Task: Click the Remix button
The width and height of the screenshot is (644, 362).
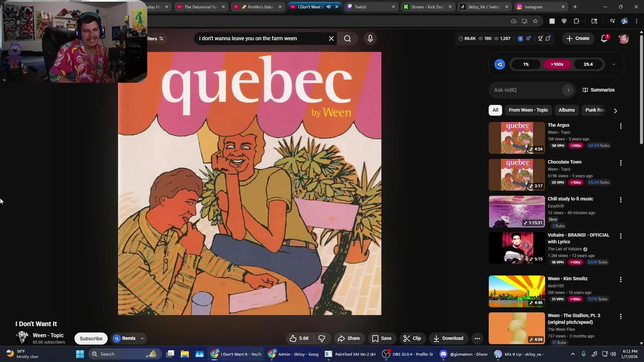Action: click(x=125, y=338)
